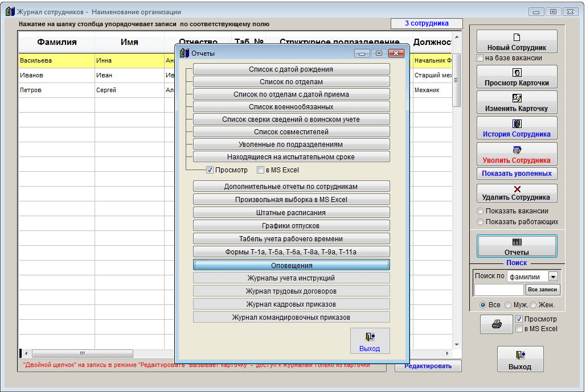Click the printer icon button
This screenshot has height=392, width=586.
tap(497, 324)
